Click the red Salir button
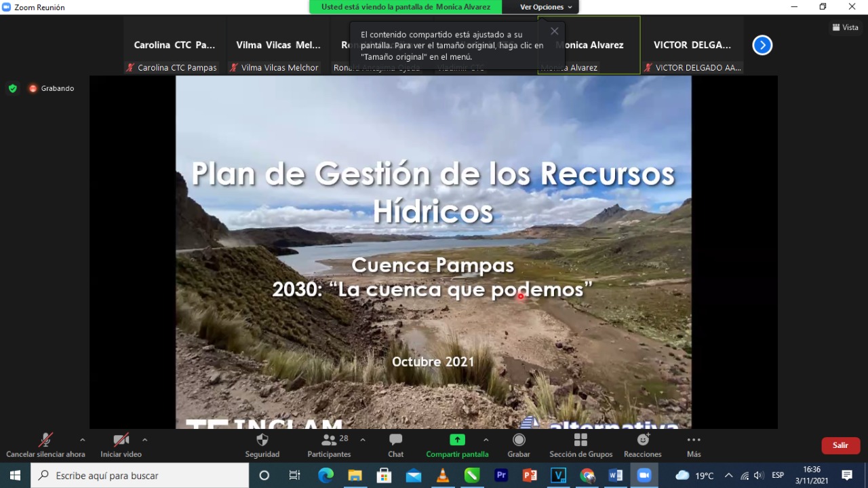868x488 pixels. click(840, 445)
